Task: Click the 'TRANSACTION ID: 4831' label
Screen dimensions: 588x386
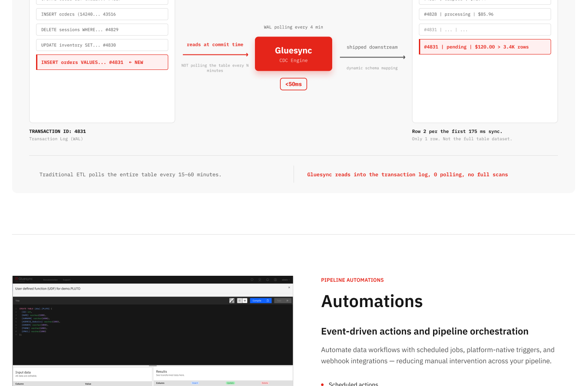Action: pyautogui.click(x=58, y=132)
